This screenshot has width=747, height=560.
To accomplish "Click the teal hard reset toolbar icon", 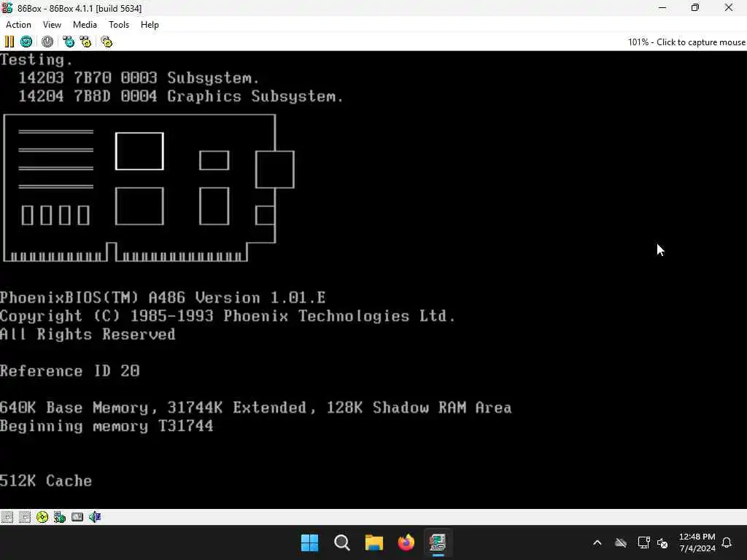I will click(26, 42).
